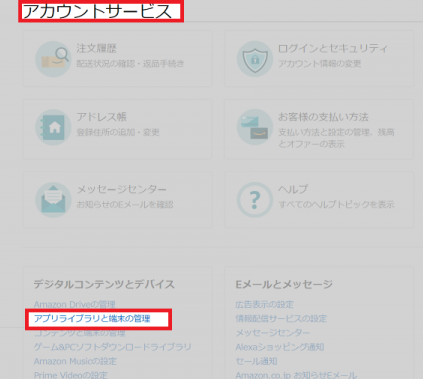Click the payment methods cards icon
The width and height of the screenshot is (423, 379).
255,127
